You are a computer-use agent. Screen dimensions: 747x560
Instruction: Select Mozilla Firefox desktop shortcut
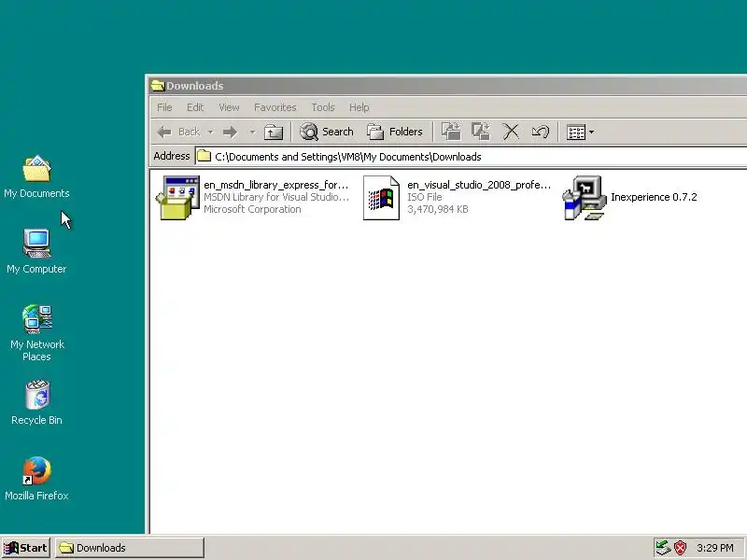pos(36,479)
